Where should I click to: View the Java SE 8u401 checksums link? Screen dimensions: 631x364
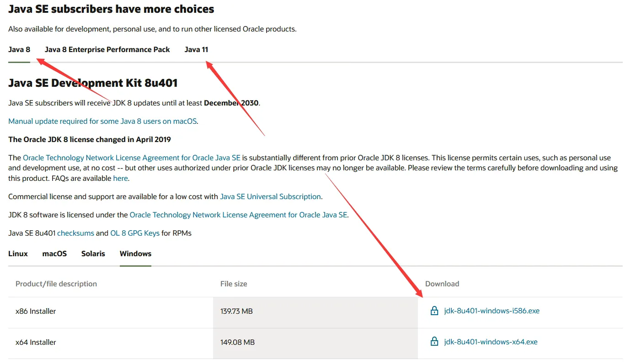(x=75, y=233)
